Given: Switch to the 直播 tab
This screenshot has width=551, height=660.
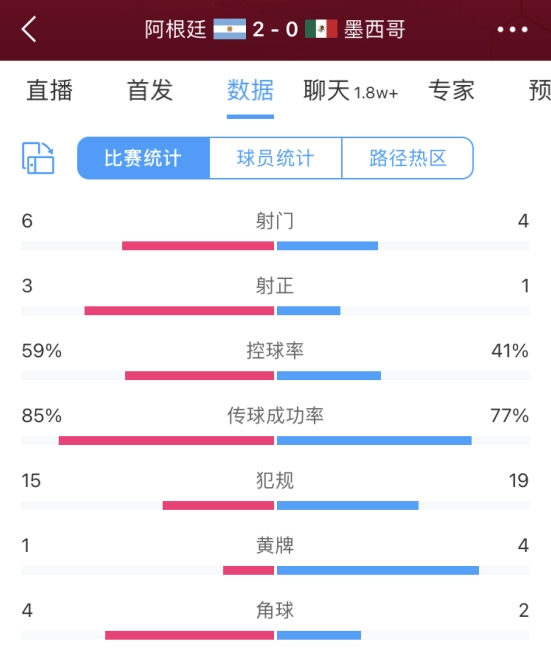Looking at the screenshot, I should tap(50, 90).
